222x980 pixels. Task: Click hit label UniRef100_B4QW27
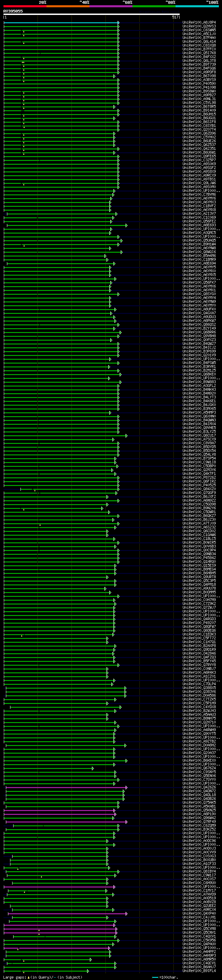coord(199,344)
